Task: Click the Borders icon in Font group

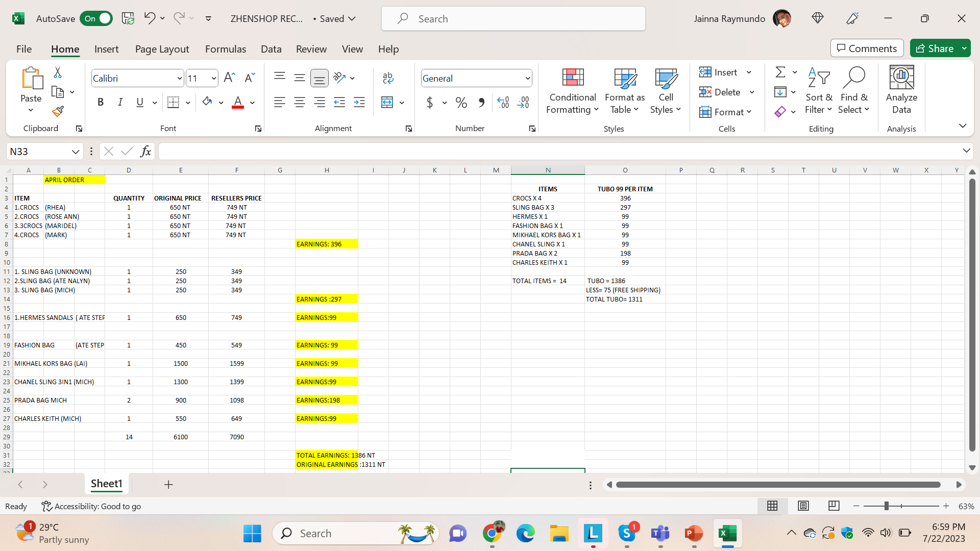Action: (173, 102)
